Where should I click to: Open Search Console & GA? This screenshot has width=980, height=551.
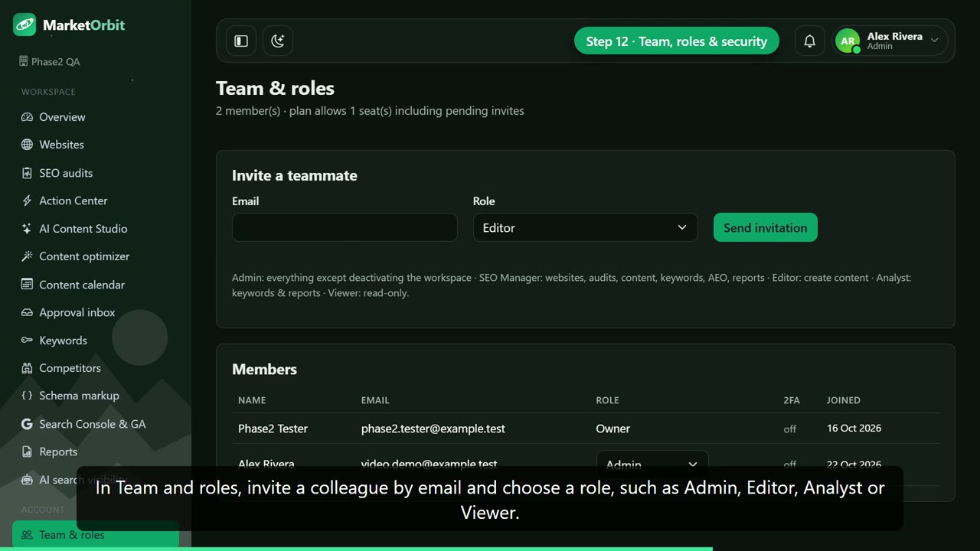pos(96,424)
